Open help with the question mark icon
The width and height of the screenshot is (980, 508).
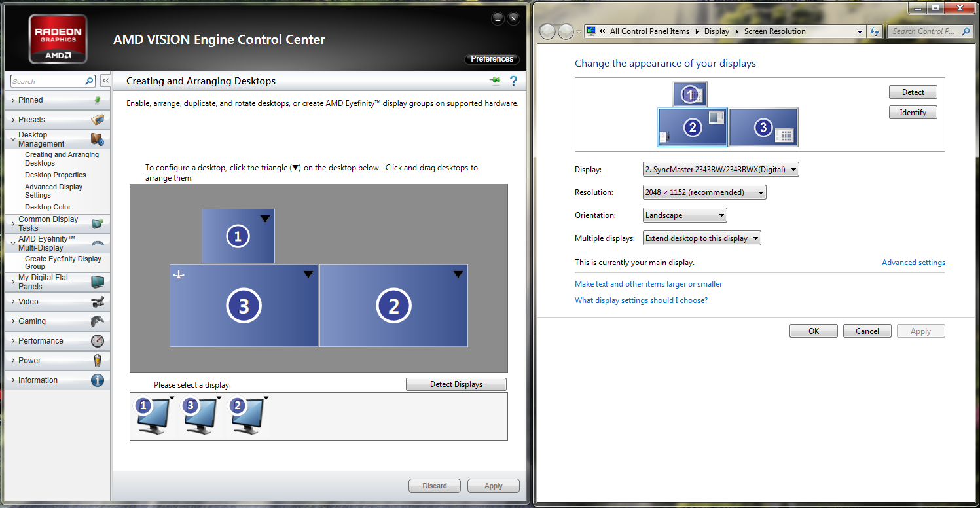point(514,81)
